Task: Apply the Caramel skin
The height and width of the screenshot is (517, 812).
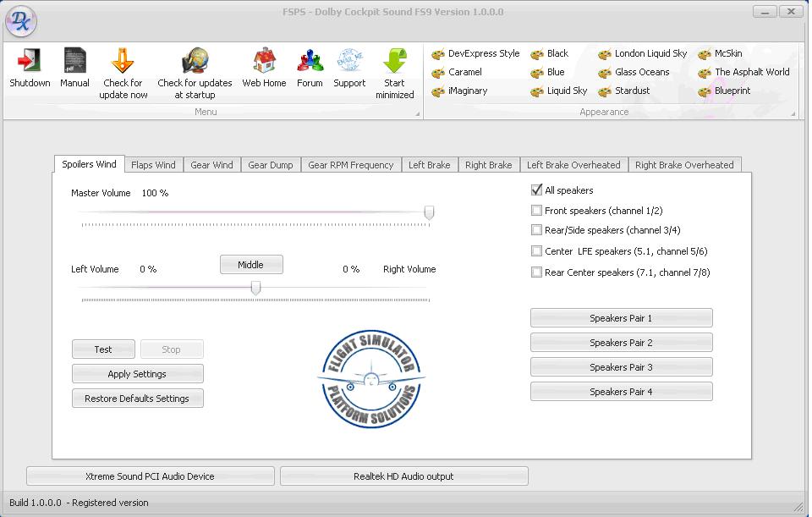Action: tap(457, 72)
